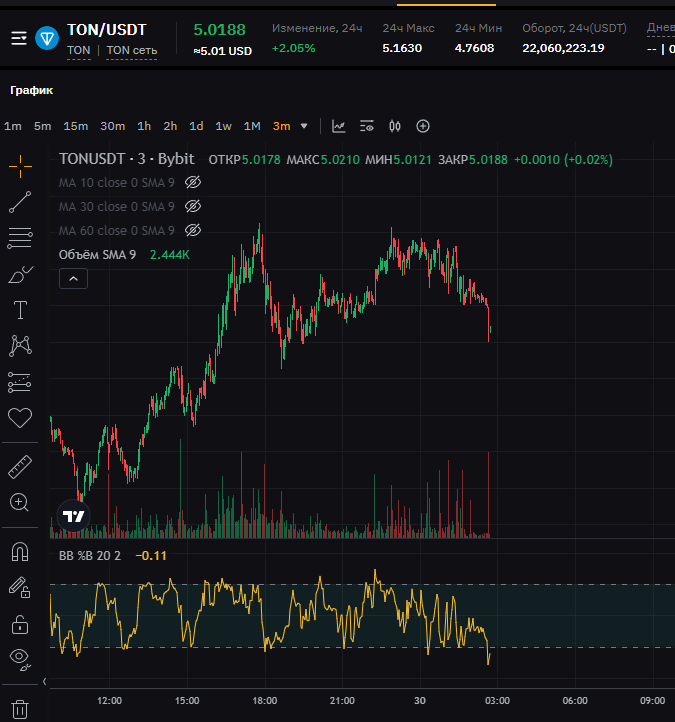This screenshot has width=675, height=722.
Task: Click the 18:00 time axis label
Action: pos(265,700)
